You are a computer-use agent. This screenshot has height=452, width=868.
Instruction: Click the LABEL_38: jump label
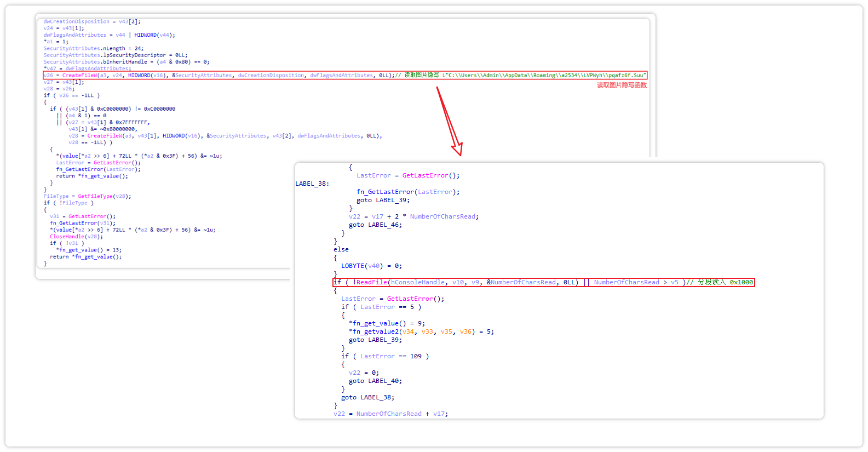312,184
